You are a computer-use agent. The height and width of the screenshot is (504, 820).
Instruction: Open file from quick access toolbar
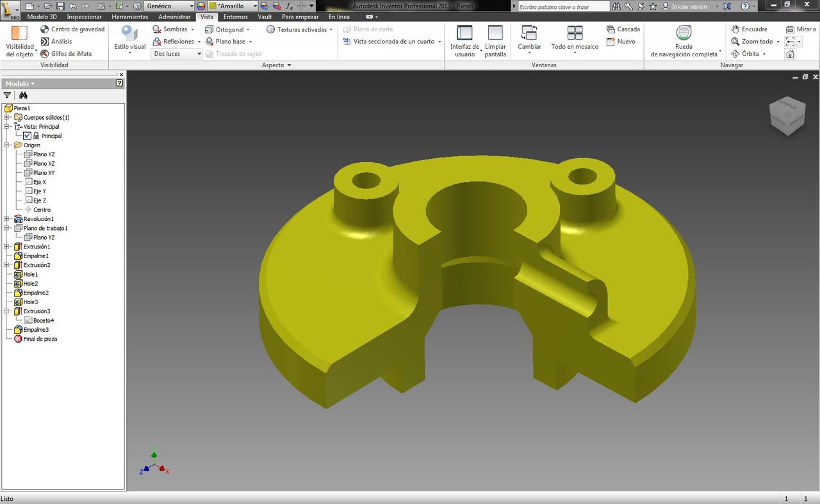click(47, 6)
